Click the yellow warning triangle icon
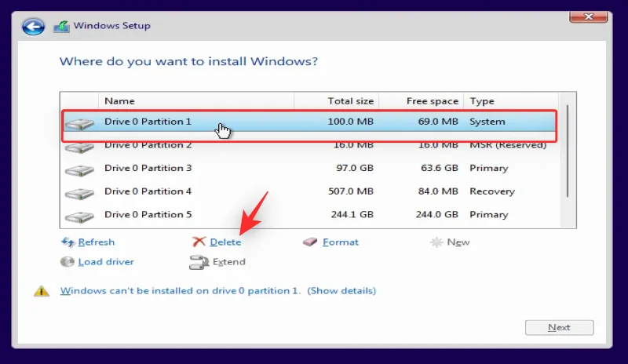628x364 pixels. coord(42,291)
